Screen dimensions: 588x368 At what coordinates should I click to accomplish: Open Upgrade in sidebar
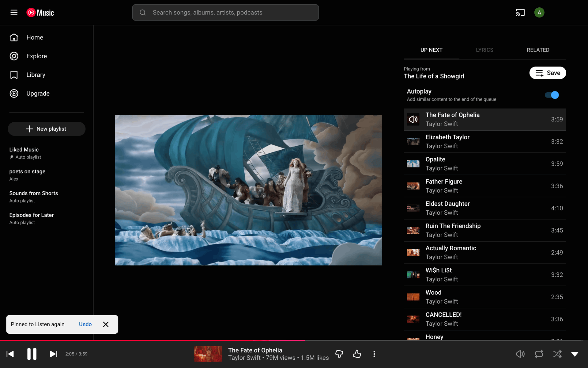pyautogui.click(x=47, y=94)
